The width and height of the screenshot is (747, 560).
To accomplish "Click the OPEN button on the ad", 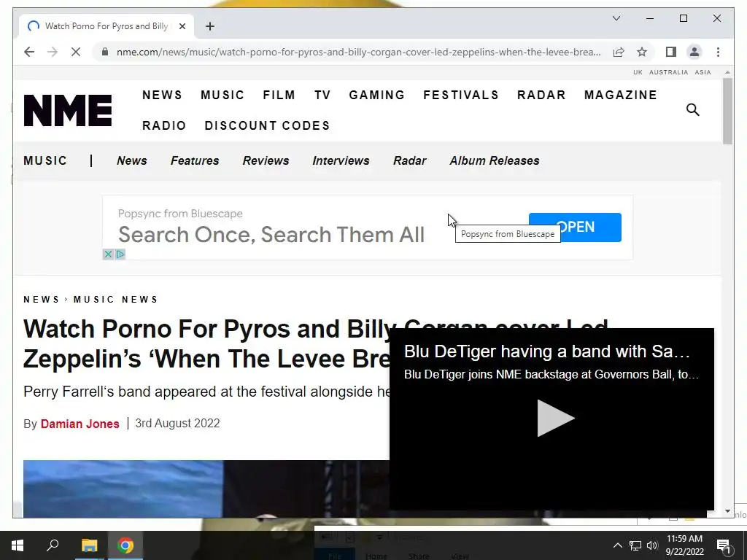I will click(x=575, y=227).
